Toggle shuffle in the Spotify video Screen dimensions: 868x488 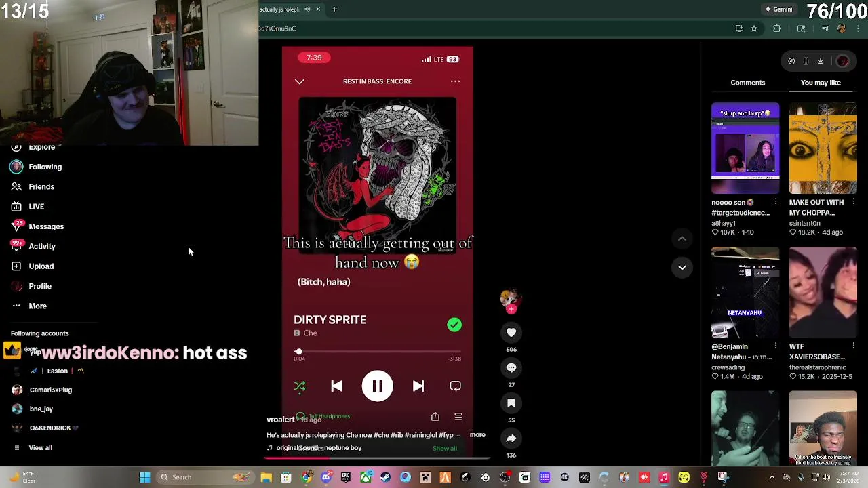[x=300, y=386]
